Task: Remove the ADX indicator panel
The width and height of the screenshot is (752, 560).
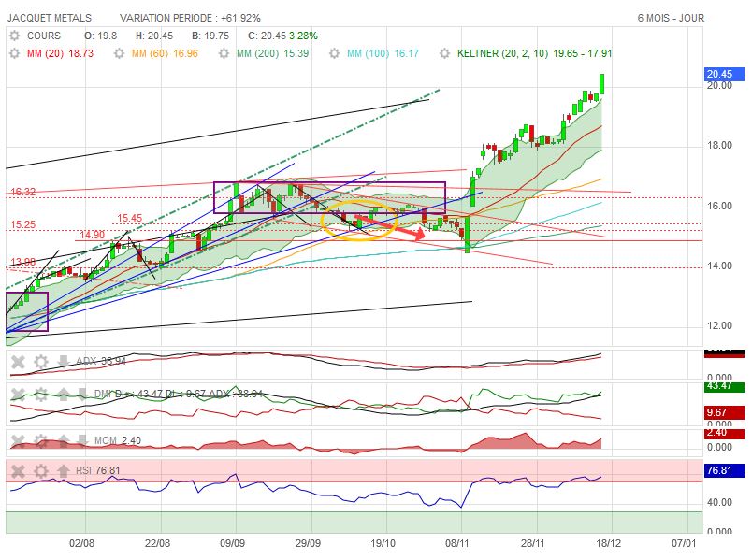Action: tap(18, 361)
